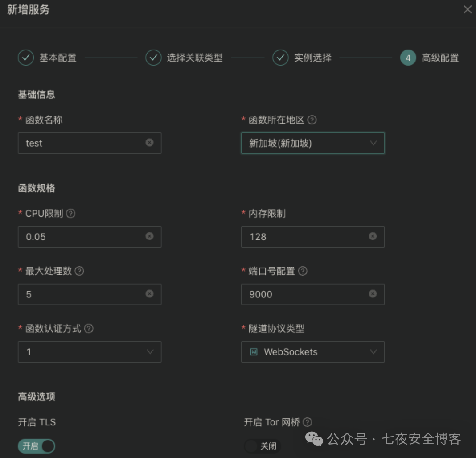Go back to the 选择关联类型 step
The width and height of the screenshot is (476, 458).
pyautogui.click(x=184, y=58)
